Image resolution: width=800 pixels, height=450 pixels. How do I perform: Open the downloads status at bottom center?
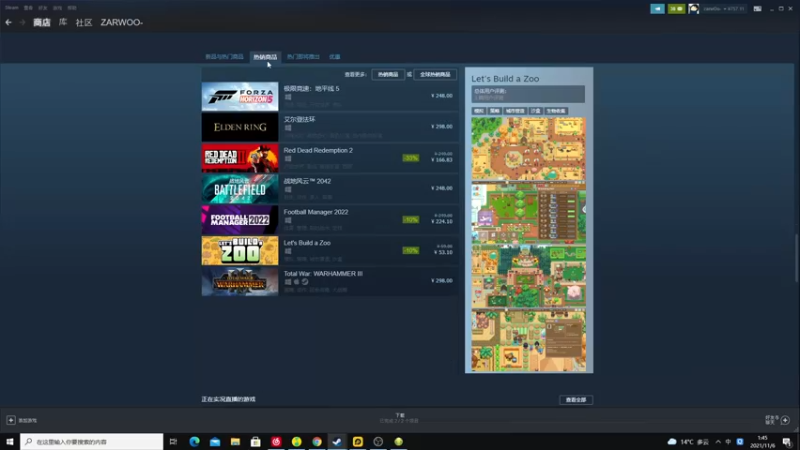point(399,418)
